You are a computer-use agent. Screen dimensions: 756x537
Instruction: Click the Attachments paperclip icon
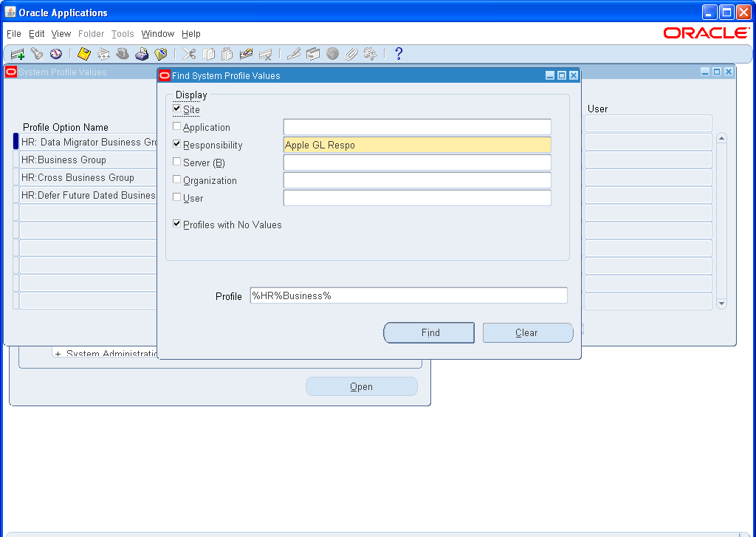coord(352,53)
